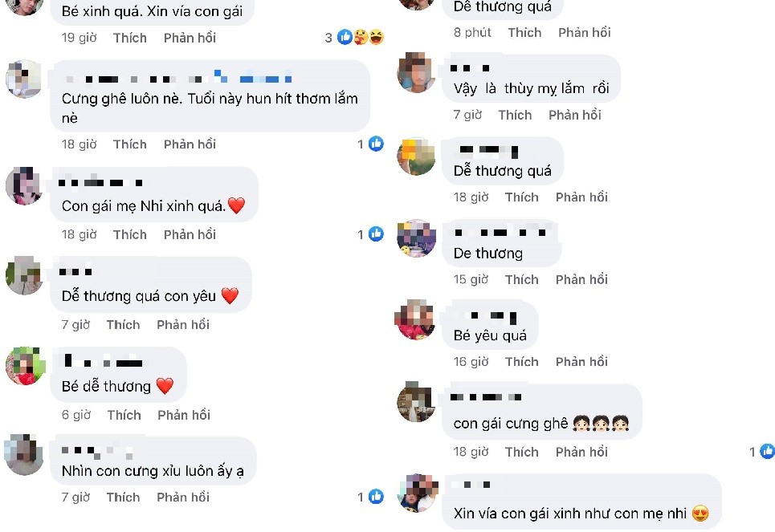Open avatar of 'Xin vía con gái xinh' commenter

pyautogui.click(x=417, y=493)
